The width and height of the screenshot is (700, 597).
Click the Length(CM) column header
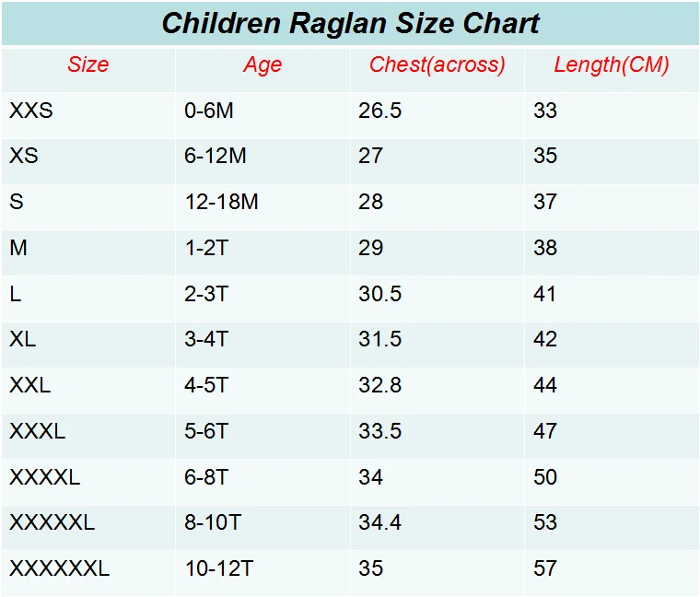click(x=612, y=65)
